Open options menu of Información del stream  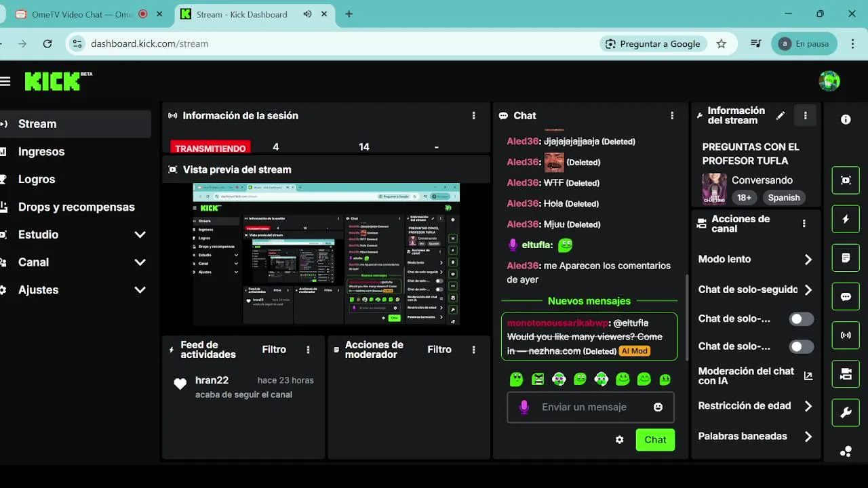click(805, 116)
